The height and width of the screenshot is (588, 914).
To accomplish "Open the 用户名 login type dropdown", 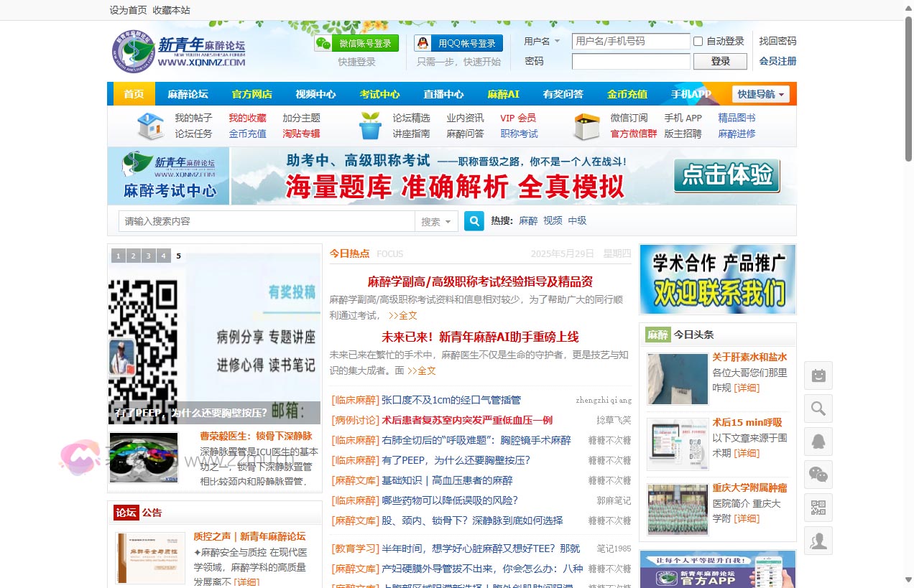I will [x=542, y=42].
